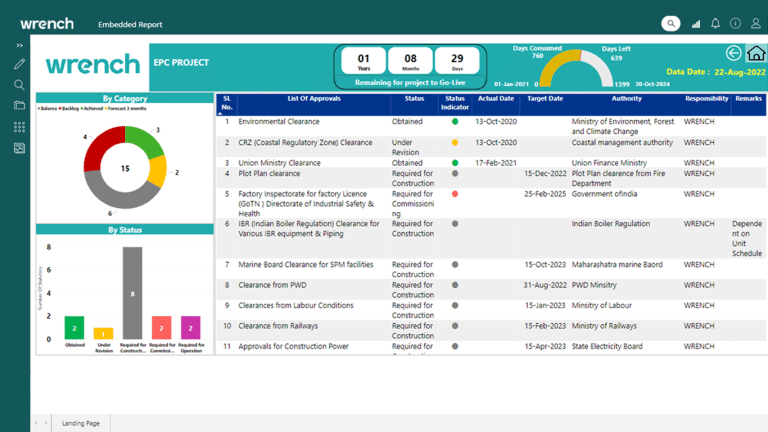Select 'Approvals for Construction Power' row text
768x432 pixels.
tap(293, 346)
